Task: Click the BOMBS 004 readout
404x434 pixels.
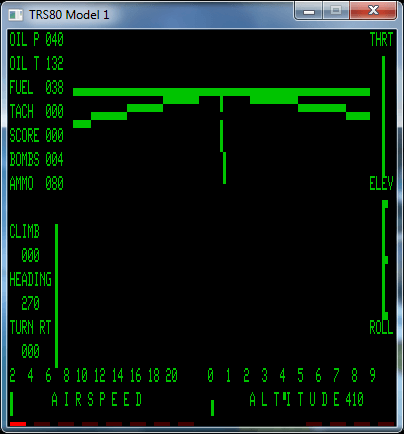Action: [x=36, y=159]
